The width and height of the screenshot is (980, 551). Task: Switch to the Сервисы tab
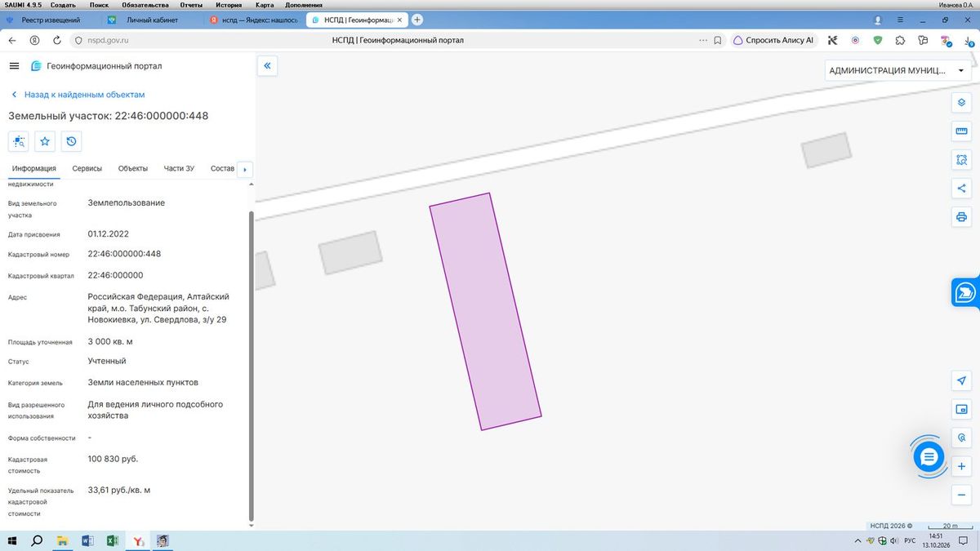pyautogui.click(x=87, y=169)
